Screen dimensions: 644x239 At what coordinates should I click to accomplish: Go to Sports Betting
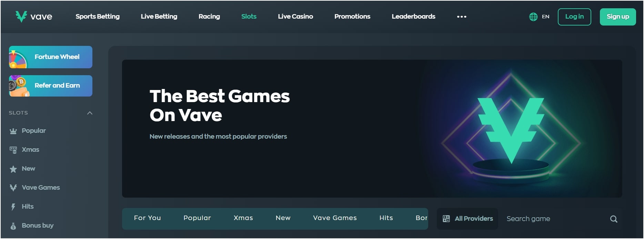(98, 16)
